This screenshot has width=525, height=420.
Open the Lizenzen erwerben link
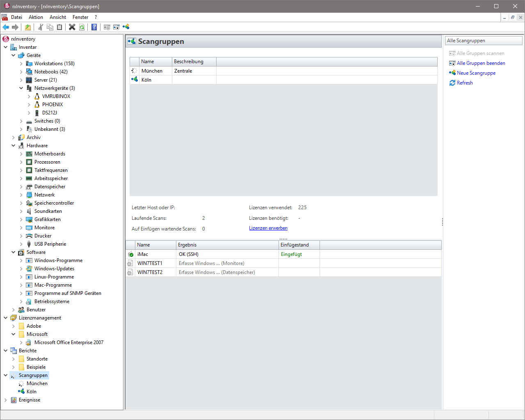coord(268,228)
